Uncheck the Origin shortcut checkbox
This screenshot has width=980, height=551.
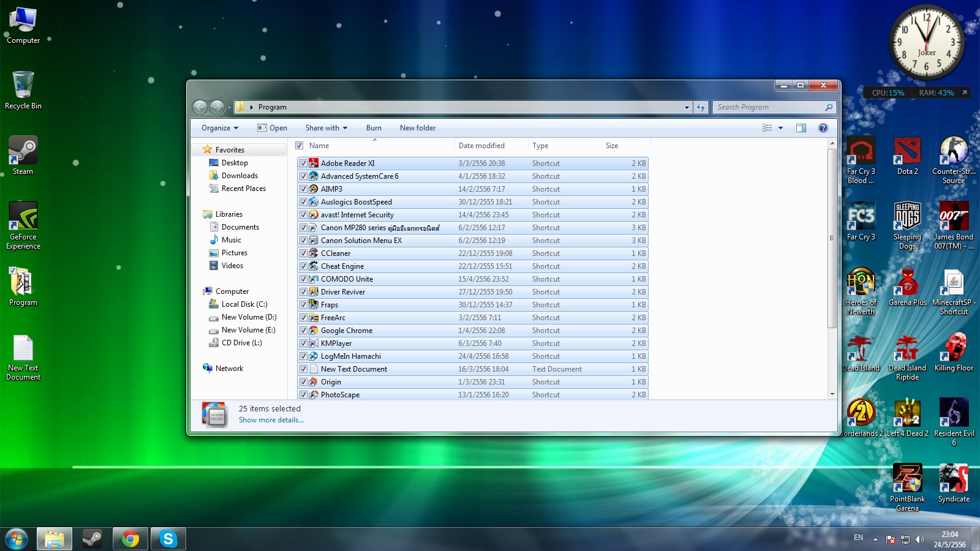[303, 382]
